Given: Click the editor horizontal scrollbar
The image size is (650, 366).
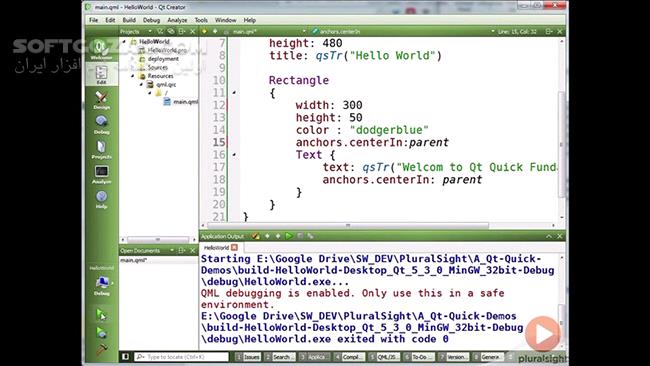Looking at the screenshot, I should (347, 225).
